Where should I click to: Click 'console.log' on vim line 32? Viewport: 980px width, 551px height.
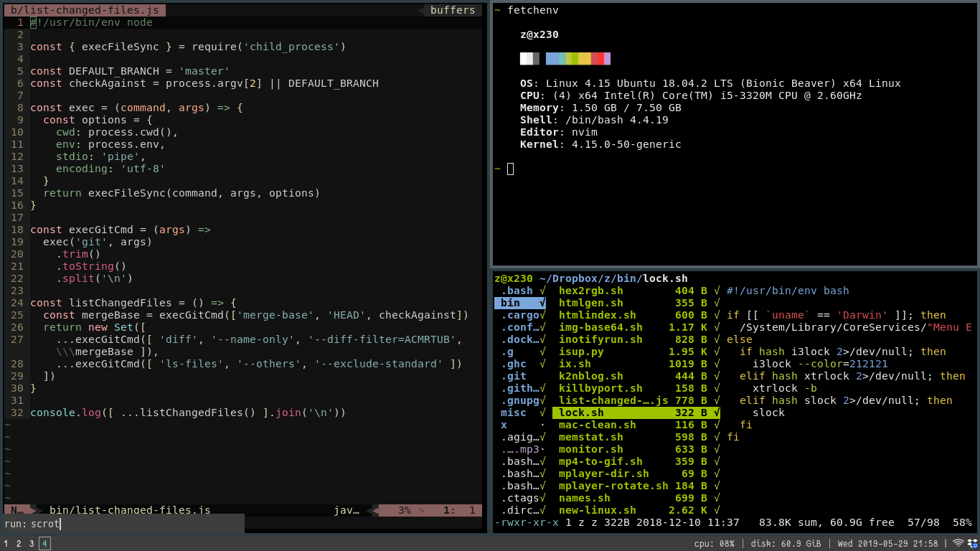coord(65,413)
